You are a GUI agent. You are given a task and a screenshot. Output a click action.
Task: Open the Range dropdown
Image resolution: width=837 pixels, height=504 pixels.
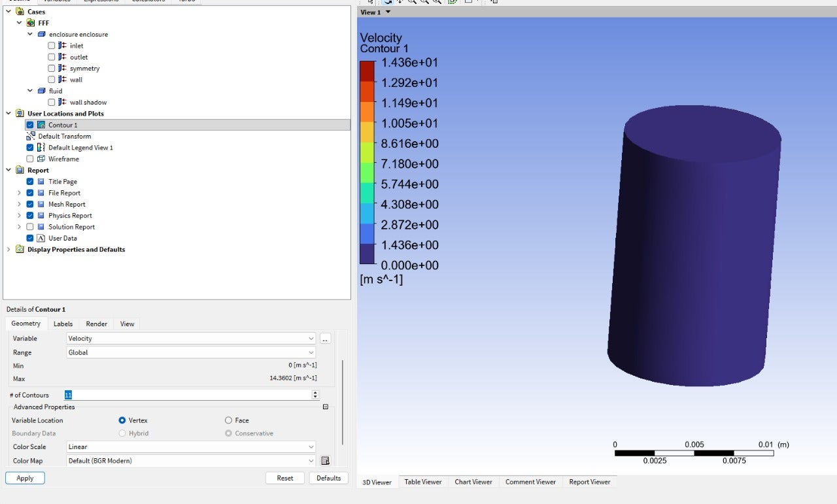191,352
